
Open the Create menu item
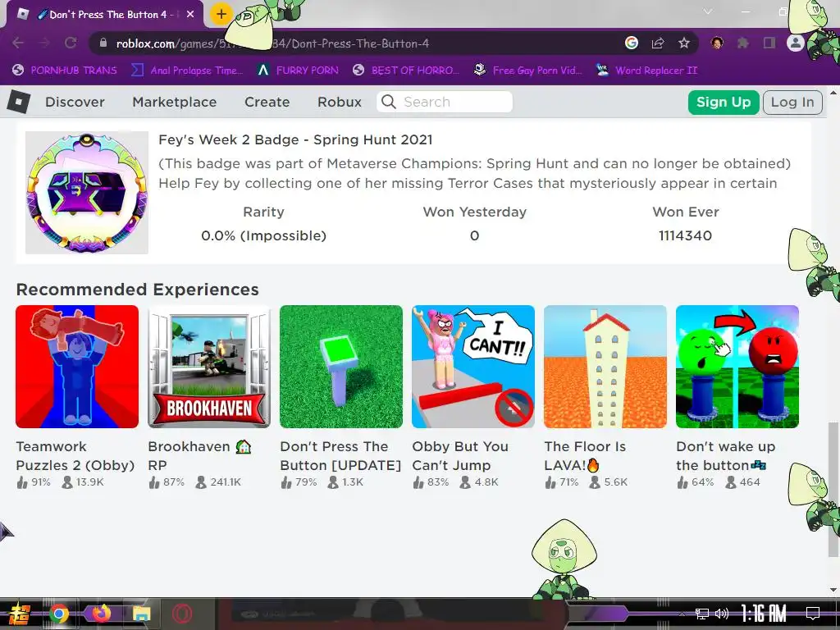point(267,102)
